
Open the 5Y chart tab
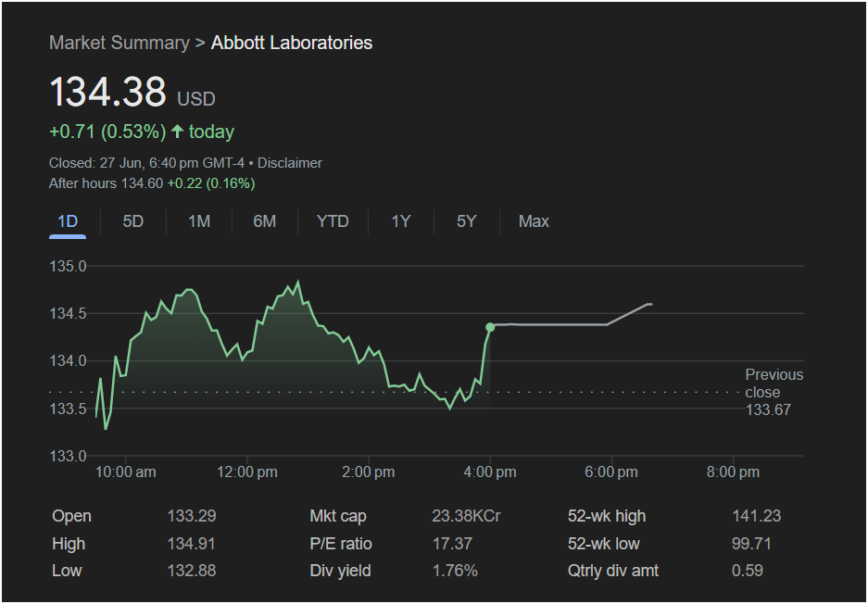pyautogui.click(x=466, y=221)
